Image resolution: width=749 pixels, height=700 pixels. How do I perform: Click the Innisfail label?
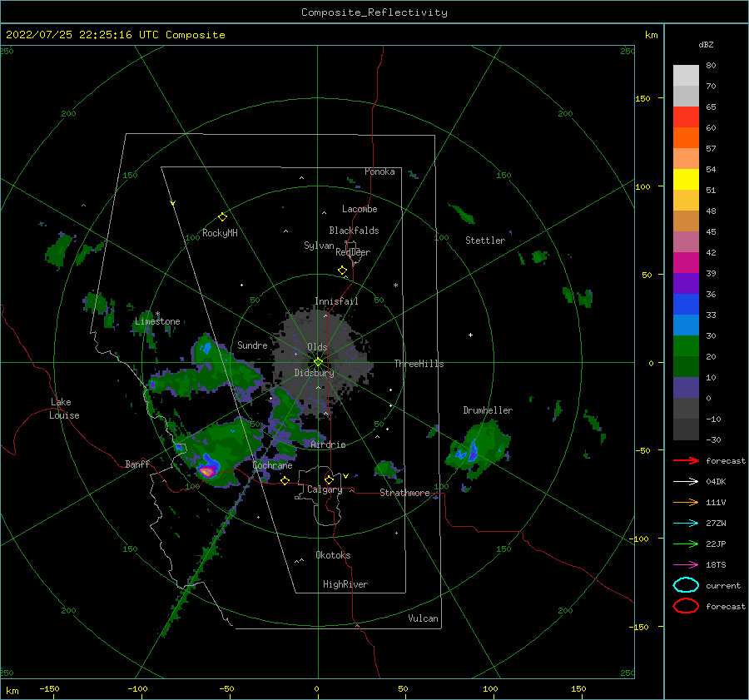(336, 301)
